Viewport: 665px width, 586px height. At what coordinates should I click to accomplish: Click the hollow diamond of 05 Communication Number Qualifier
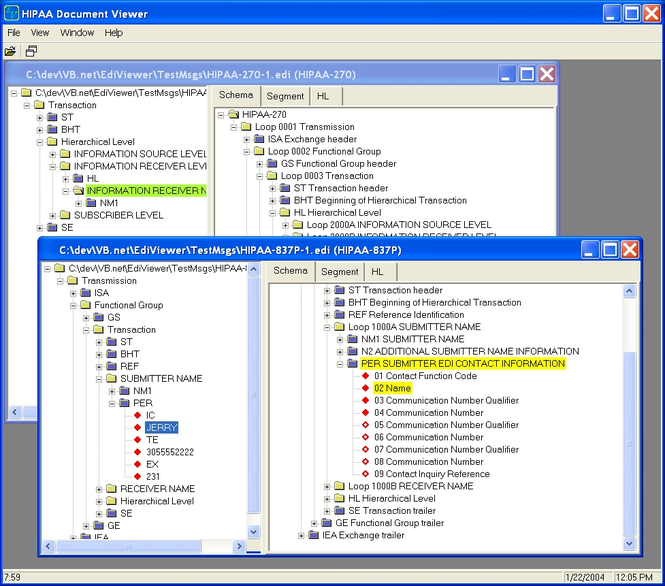366,424
